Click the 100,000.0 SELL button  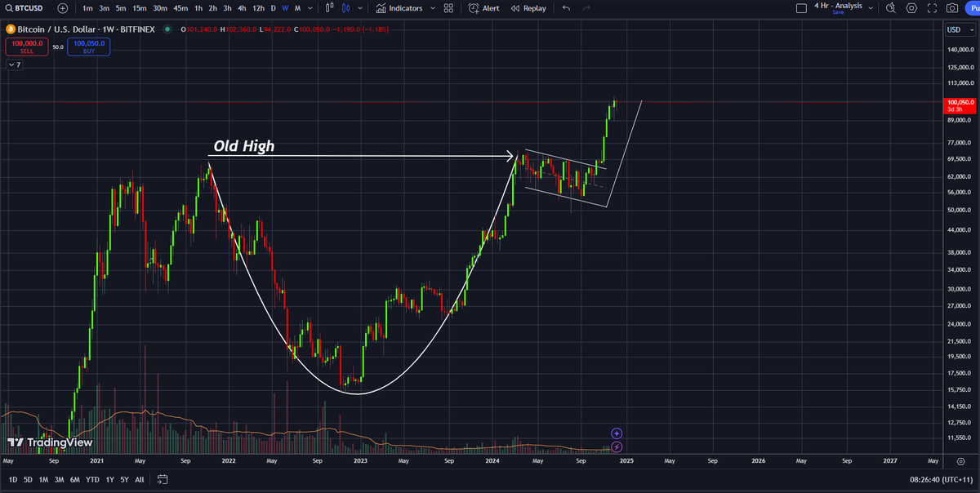[x=27, y=47]
